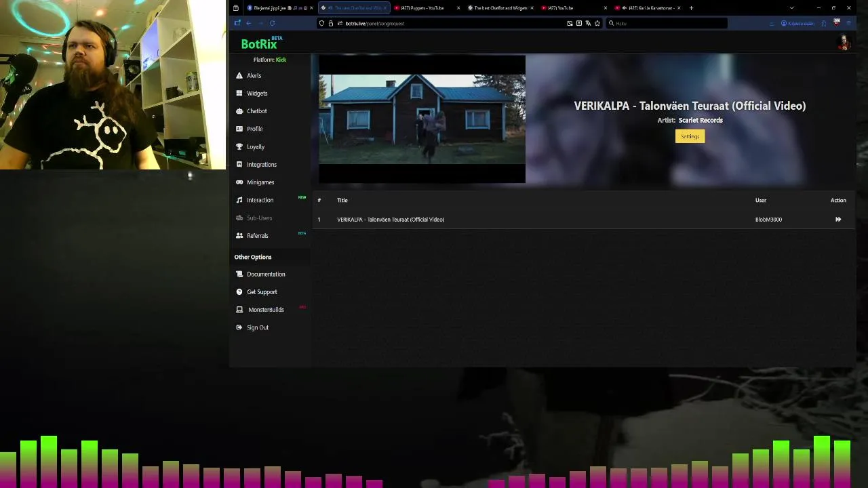Open reader view icon in address bar

click(578, 23)
